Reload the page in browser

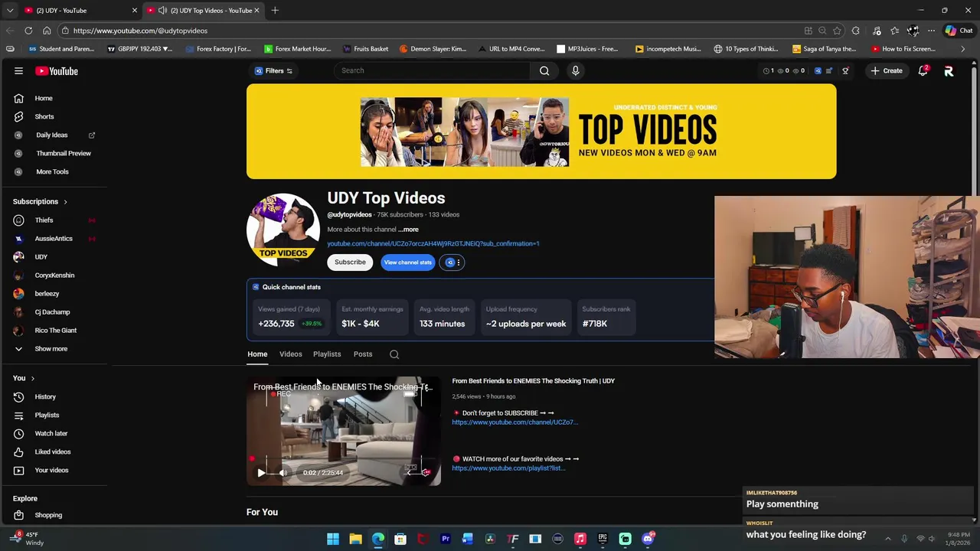coord(28,31)
